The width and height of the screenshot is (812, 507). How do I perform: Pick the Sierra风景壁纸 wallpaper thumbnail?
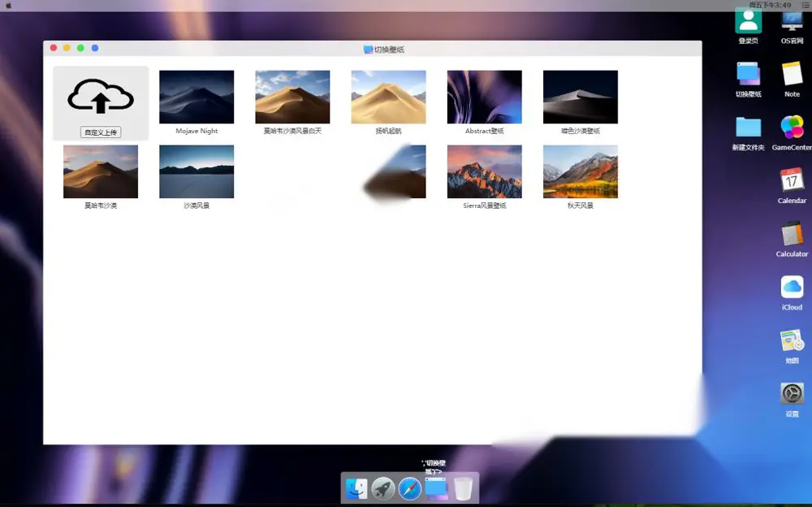(x=485, y=171)
